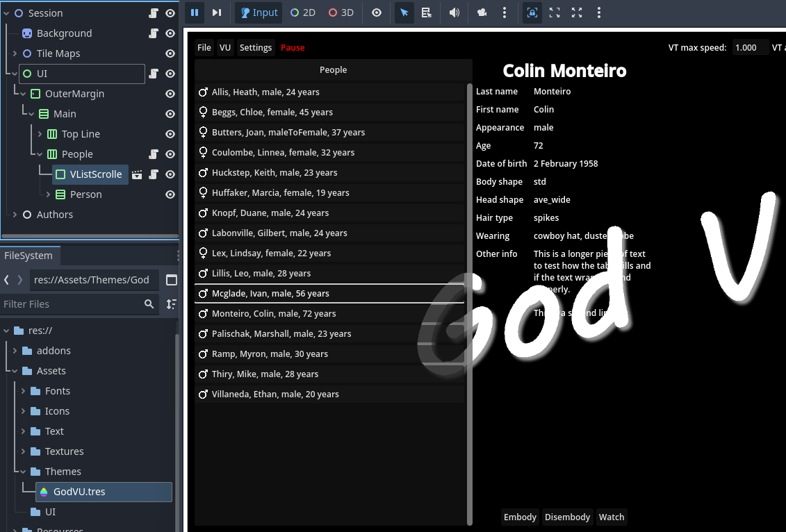786x532 pixels.
Task: Mute the running game's audio
Action: coord(455,13)
